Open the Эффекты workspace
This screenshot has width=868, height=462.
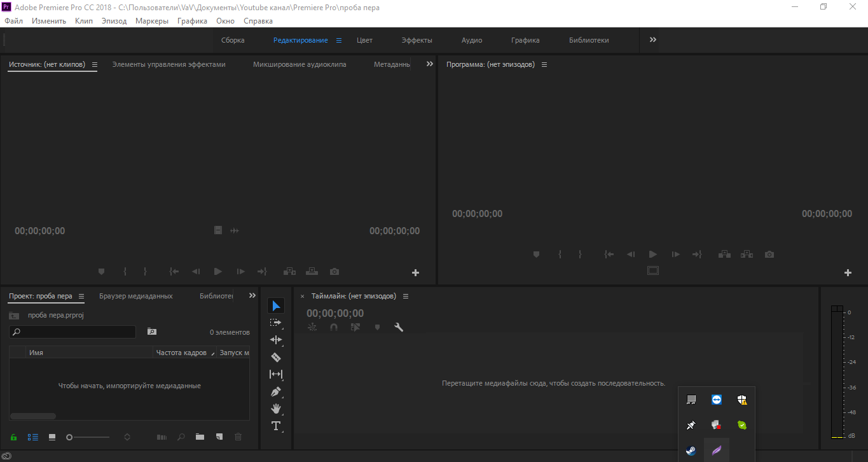[417, 40]
